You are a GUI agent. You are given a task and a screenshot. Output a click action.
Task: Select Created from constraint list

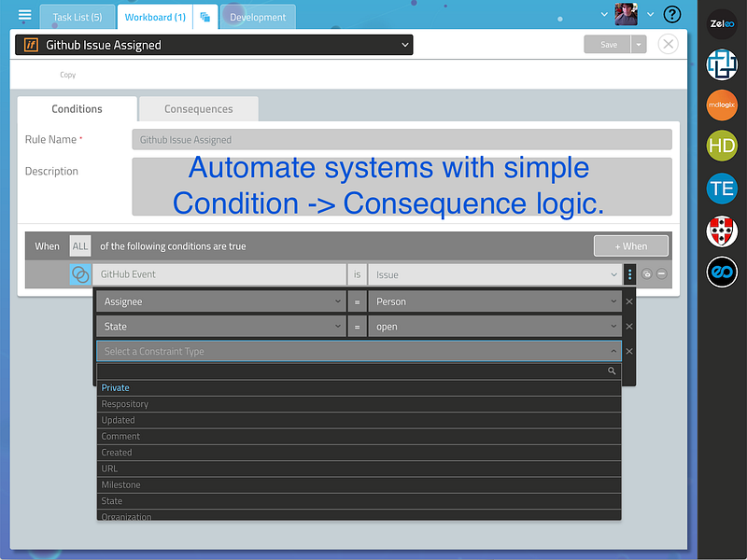(359, 453)
